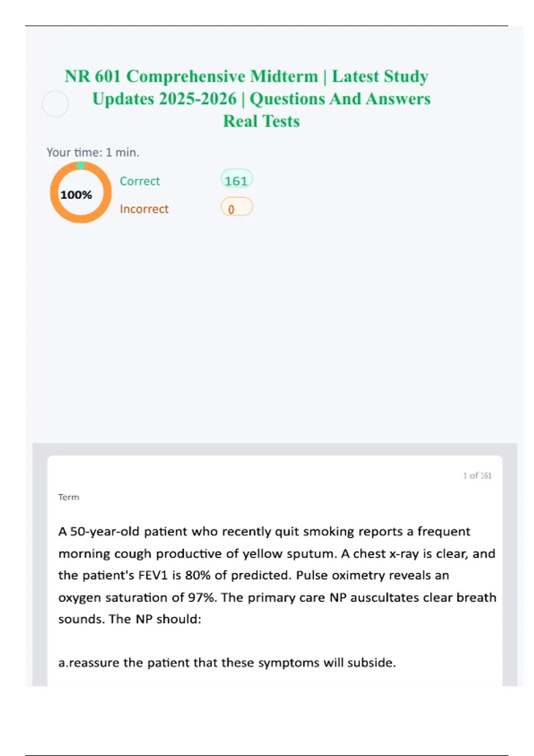Click the orange 0 incorrect count badge
Screen dimensions: 534x756
236,208
